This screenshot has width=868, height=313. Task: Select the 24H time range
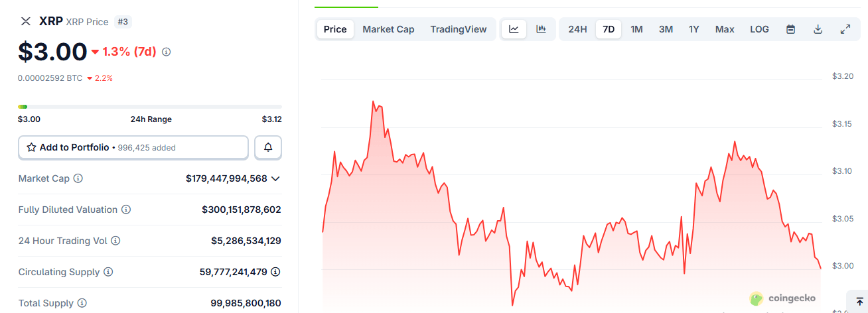[577, 29]
